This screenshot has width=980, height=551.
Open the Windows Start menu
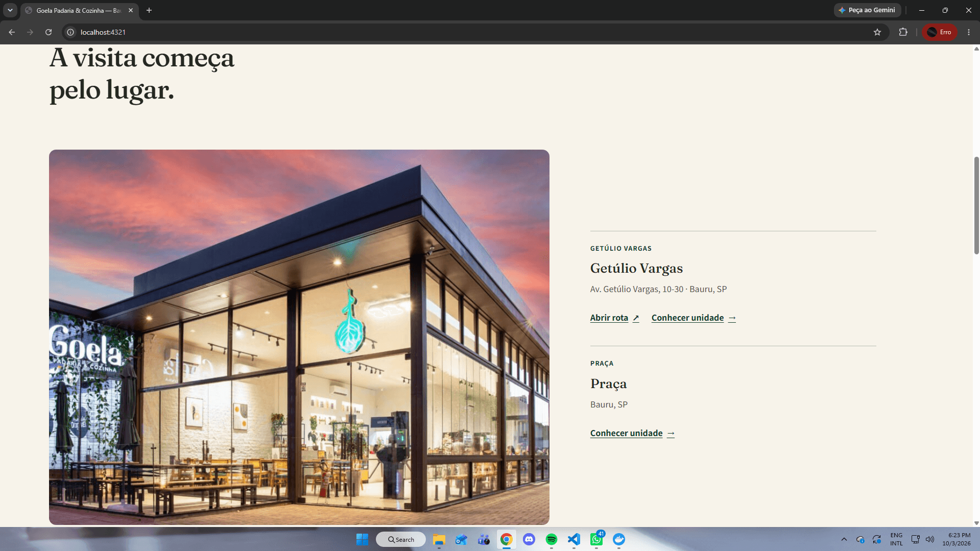pos(362,539)
